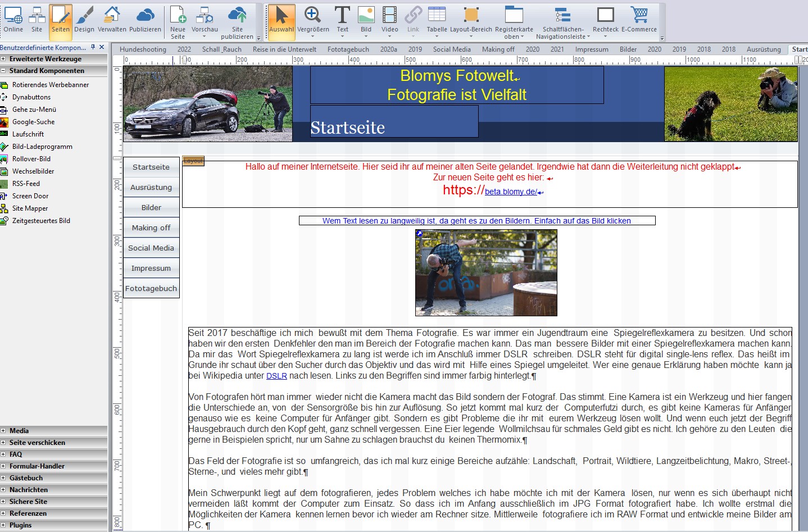Click the Startseite navigation button on page
The image size is (808, 532).
click(x=151, y=167)
